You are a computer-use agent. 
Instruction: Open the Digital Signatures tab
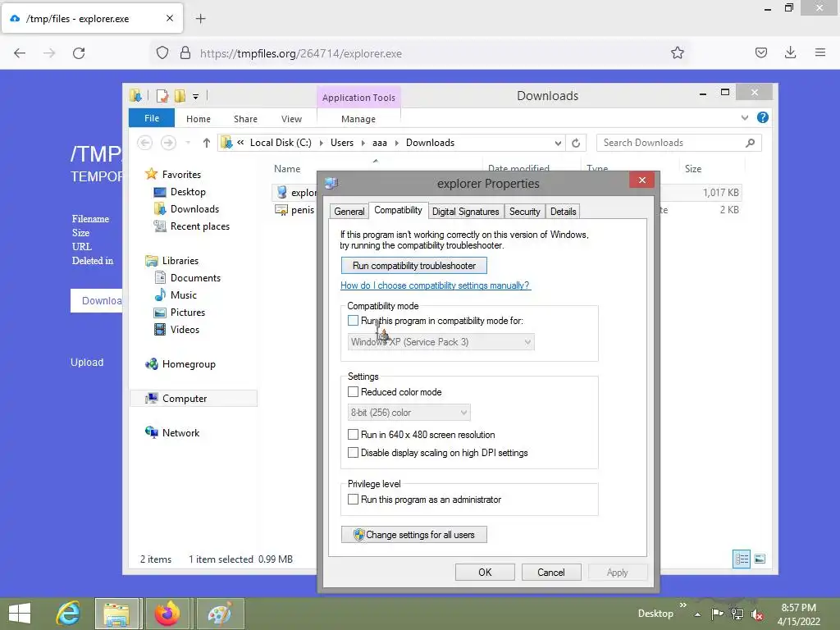466,212
